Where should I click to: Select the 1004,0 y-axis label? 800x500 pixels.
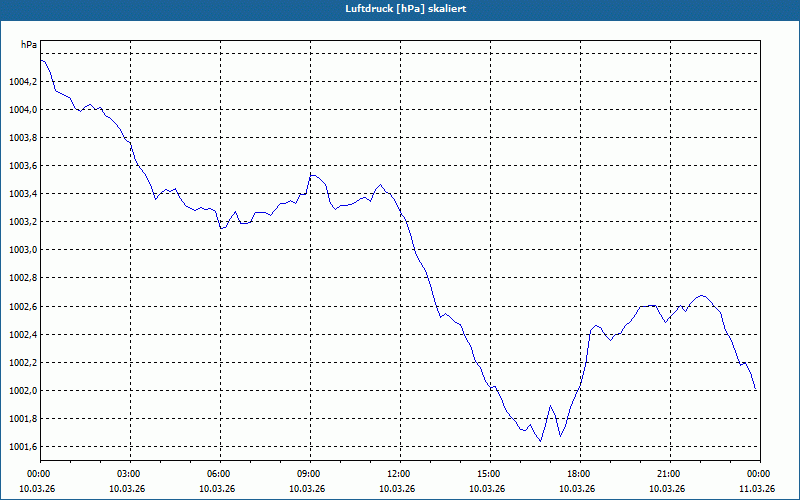(x=23, y=110)
